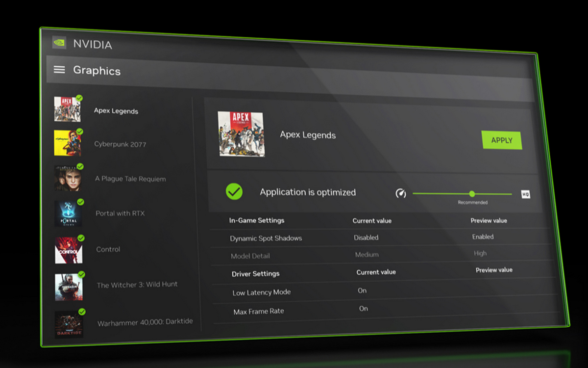Screen dimensions: 588x368
Task: Select Control game icon
Action: click(x=69, y=250)
